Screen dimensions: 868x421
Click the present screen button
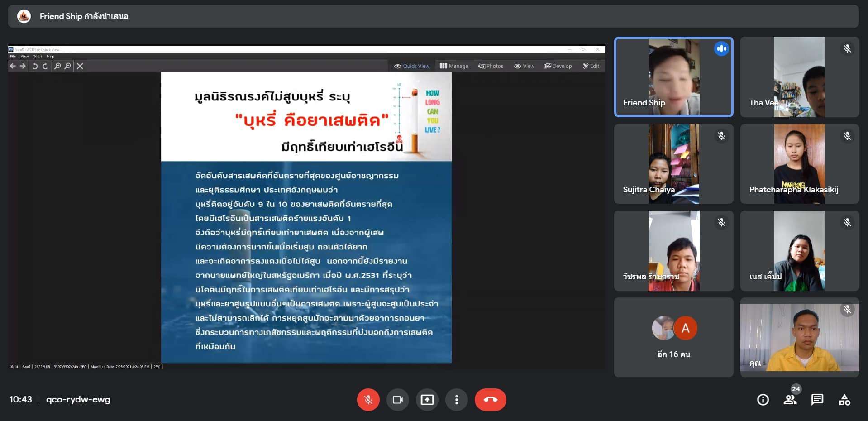(x=427, y=400)
